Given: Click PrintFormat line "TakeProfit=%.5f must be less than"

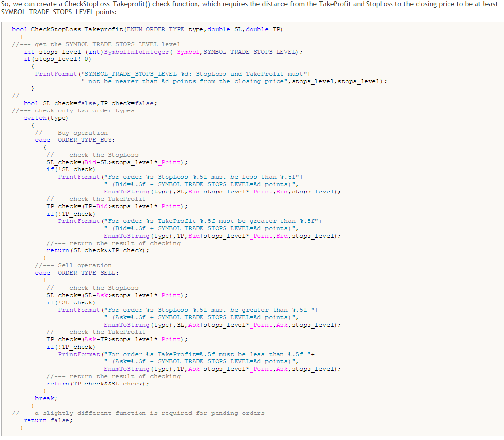Looking at the screenshot, I should coord(187,354).
